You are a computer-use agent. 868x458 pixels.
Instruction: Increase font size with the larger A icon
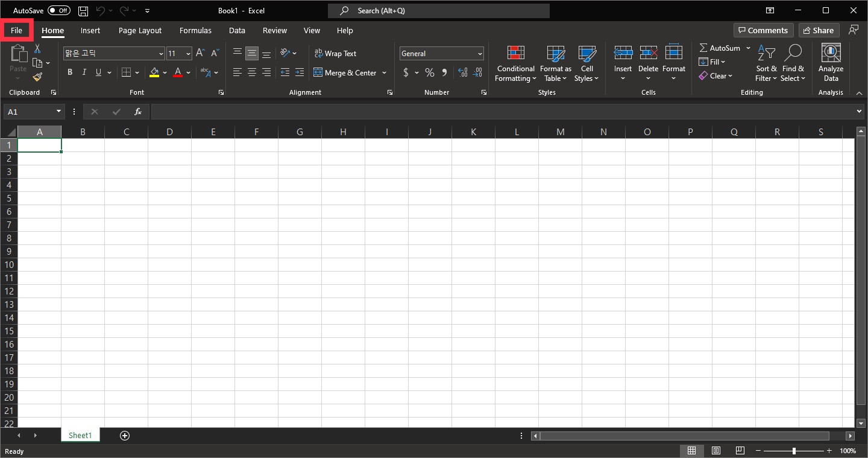(201, 53)
